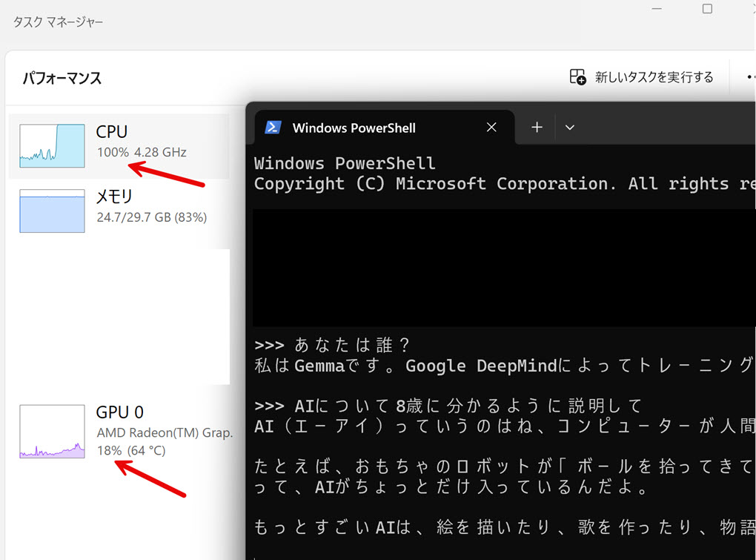The image size is (756, 560).
Task: Open the Terminal new tab profile dropdown chevron
Action: [569, 127]
